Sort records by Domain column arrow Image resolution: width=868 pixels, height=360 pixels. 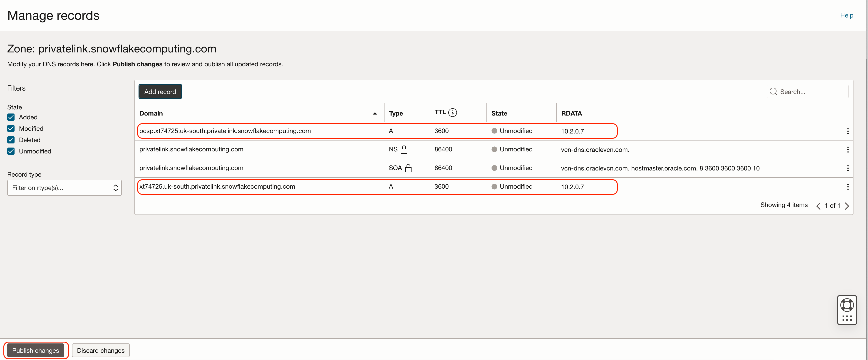375,113
